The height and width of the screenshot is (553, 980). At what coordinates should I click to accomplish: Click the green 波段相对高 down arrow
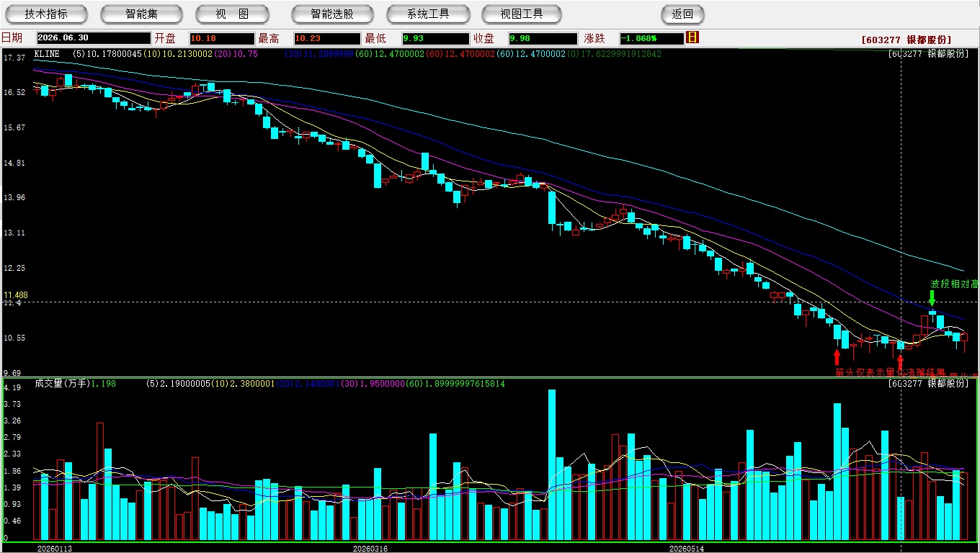point(932,297)
